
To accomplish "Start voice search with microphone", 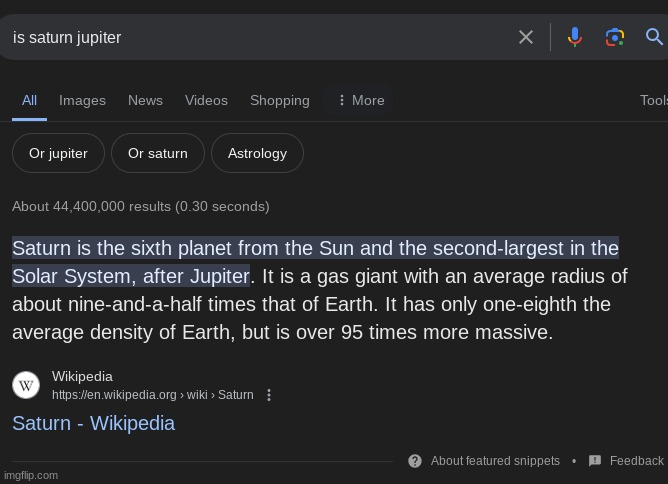I will pos(574,37).
